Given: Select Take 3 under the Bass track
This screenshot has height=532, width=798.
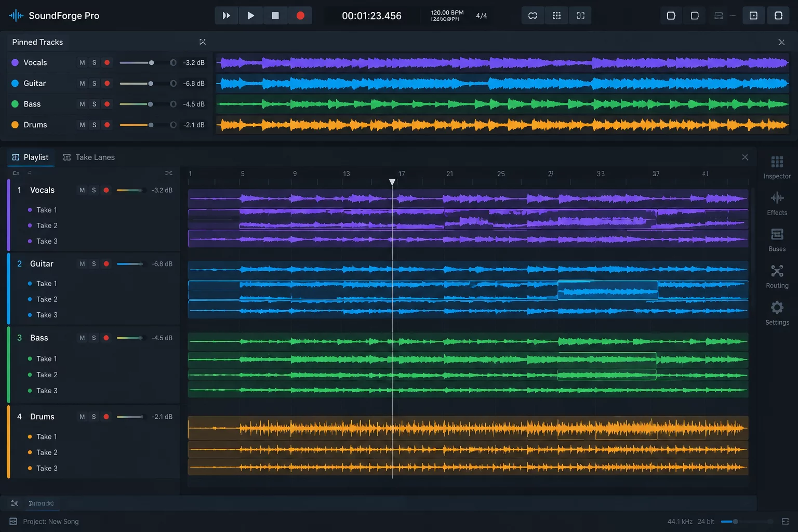Looking at the screenshot, I should tap(47, 391).
